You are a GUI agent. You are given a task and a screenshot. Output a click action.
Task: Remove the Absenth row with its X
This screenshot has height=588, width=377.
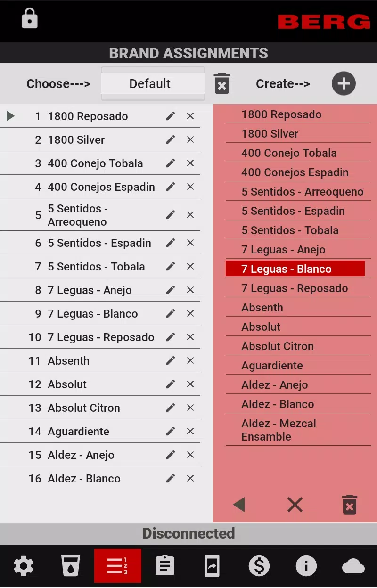190,360
